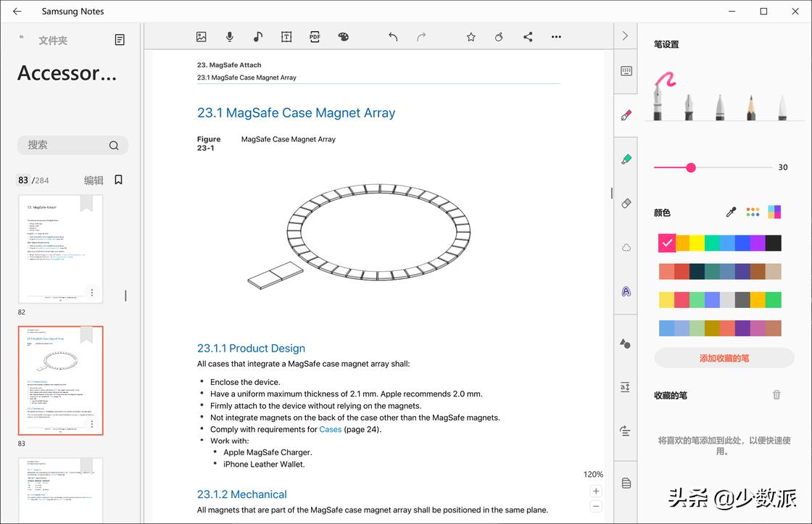Open the PDF import tool
Screen dimensions: 812x524
pyautogui.click(x=315, y=37)
